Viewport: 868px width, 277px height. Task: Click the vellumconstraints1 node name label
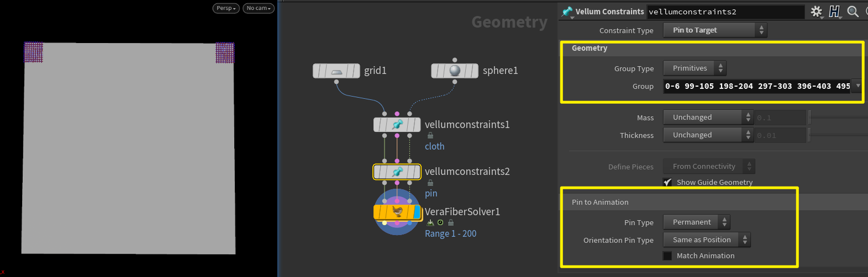467,125
